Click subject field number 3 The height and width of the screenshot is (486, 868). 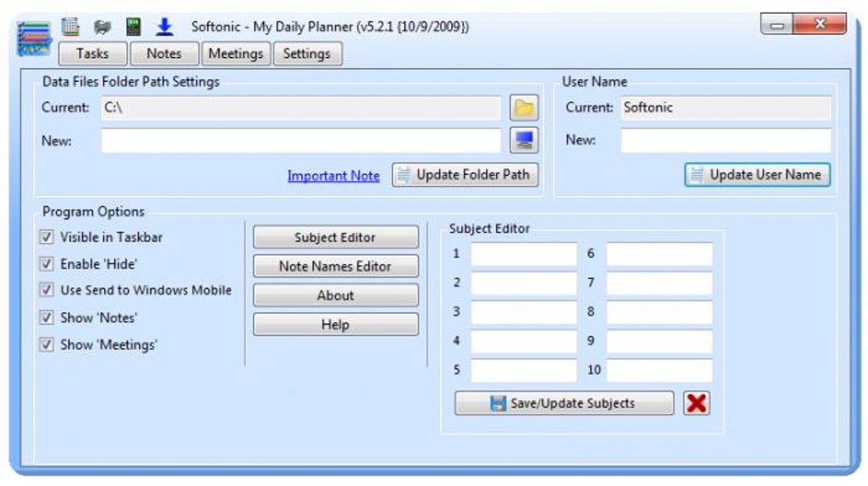(x=523, y=312)
